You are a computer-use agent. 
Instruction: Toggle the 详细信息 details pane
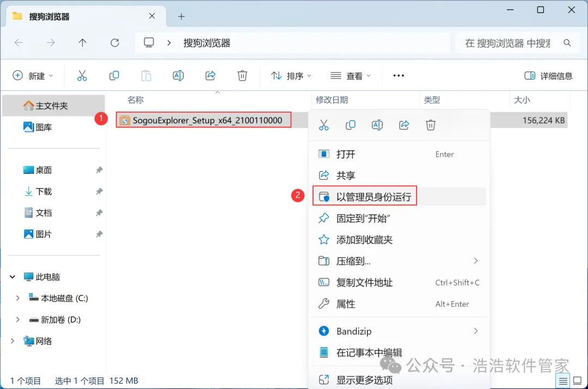548,76
